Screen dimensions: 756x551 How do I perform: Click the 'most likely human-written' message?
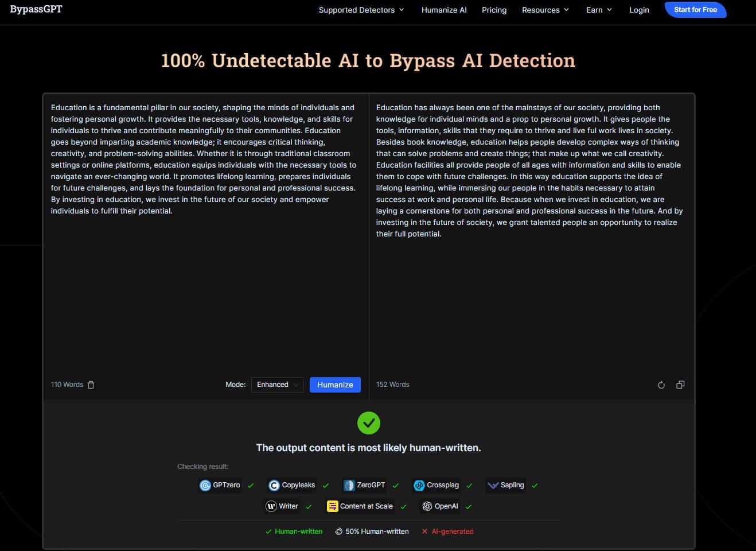click(x=368, y=448)
